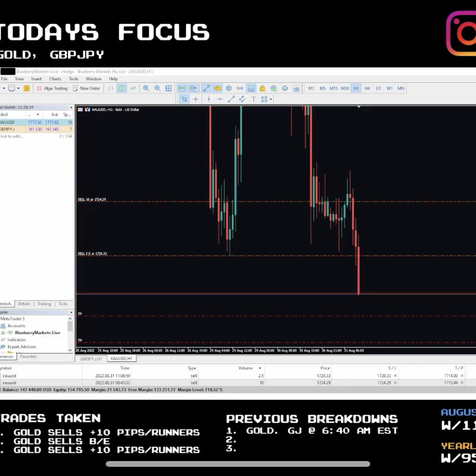Viewport: 476px width, 476px height.
Task: Toggle the Algo Trading button
Action: (53, 88)
